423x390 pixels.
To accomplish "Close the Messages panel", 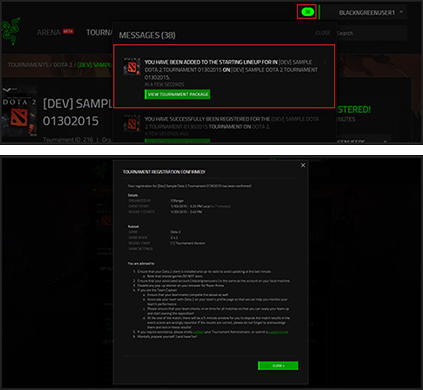I will pos(322,33).
